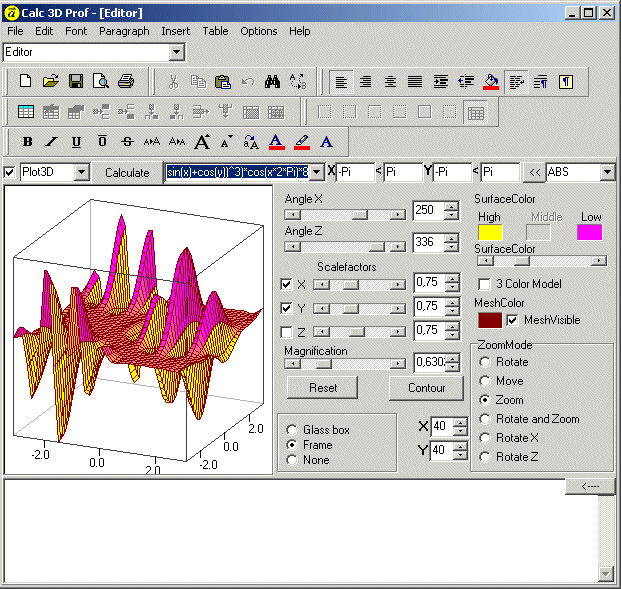Toggle Bold text formatting
Image resolution: width=621 pixels, height=589 pixels.
27,142
